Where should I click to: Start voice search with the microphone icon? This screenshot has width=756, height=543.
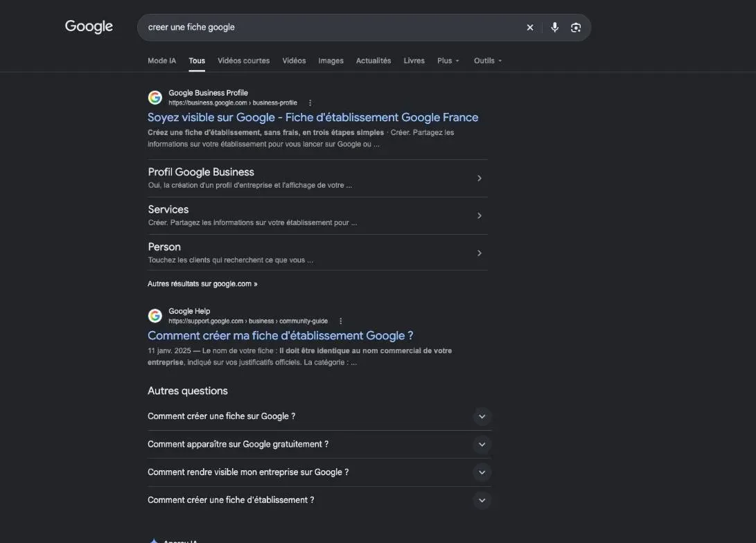pyautogui.click(x=554, y=28)
